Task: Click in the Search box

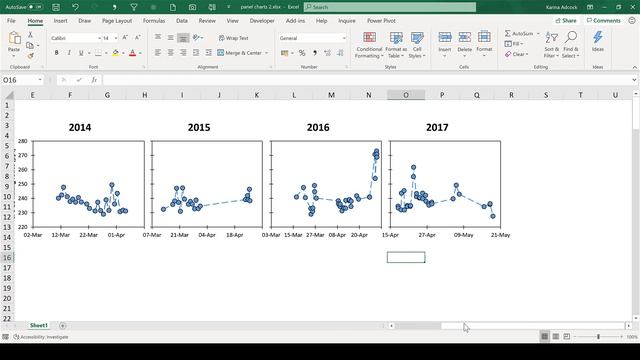Action: (x=390, y=7)
